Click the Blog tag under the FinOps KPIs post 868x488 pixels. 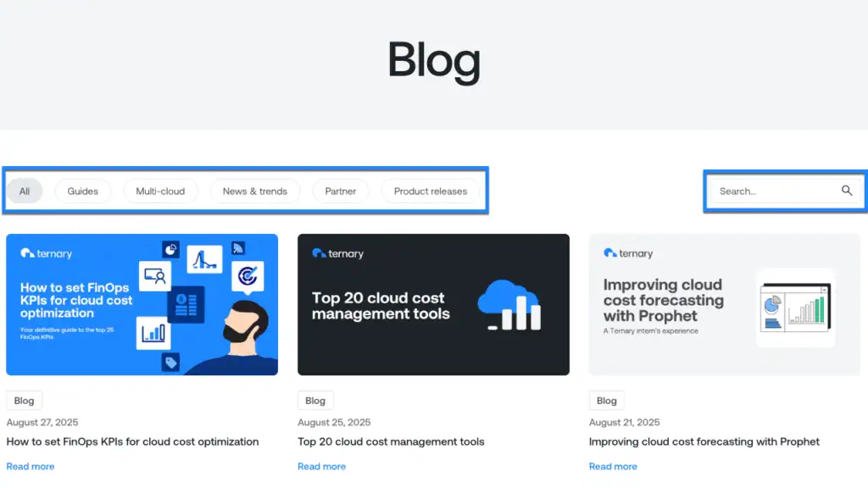click(24, 400)
